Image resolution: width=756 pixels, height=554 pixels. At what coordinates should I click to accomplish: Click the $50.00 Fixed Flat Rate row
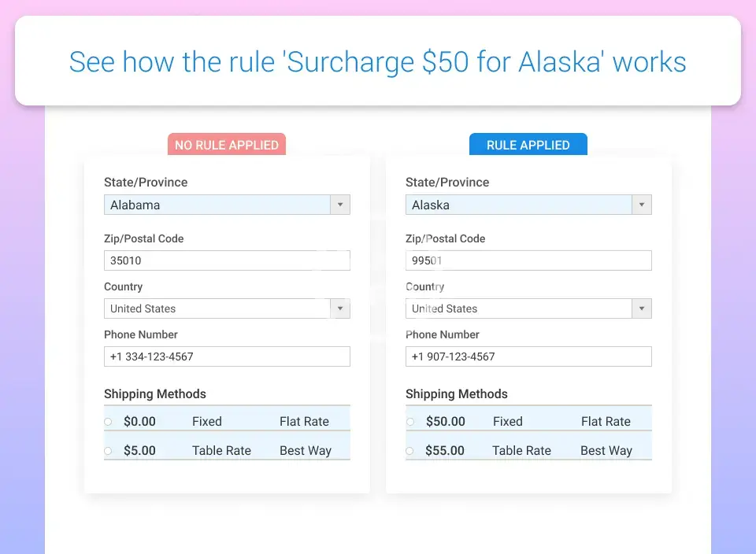528,422
